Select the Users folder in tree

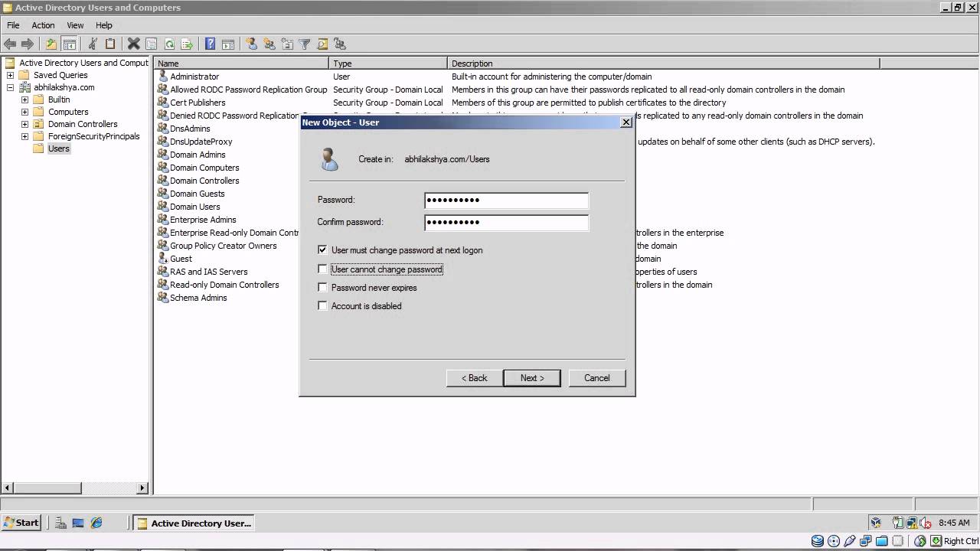[x=59, y=148]
